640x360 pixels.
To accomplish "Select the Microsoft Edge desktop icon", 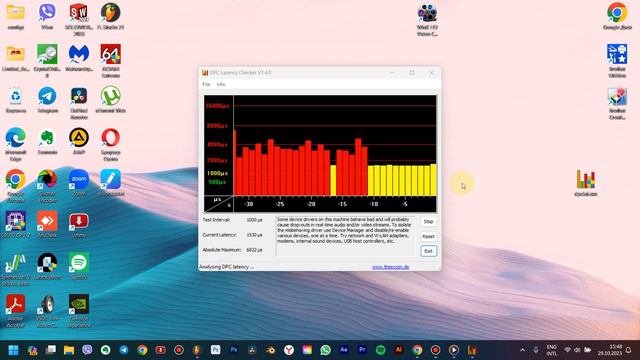I will [x=16, y=144].
